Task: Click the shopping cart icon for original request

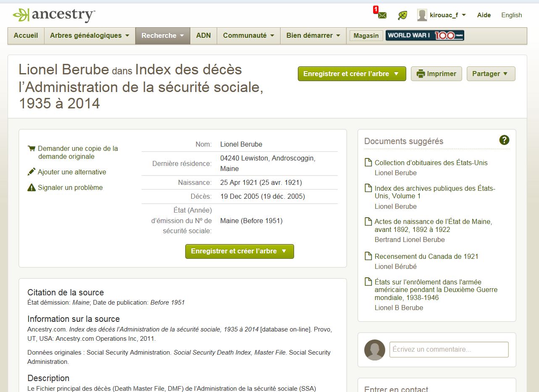Action: click(32, 148)
